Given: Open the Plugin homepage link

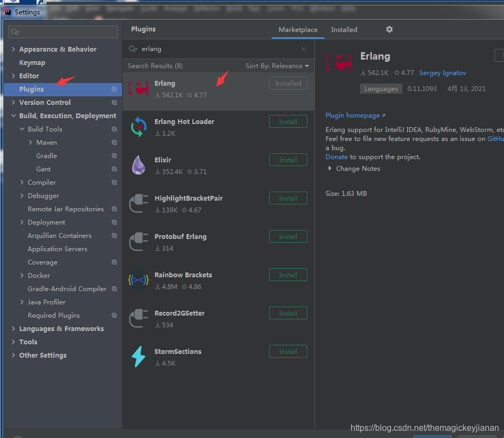Looking at the screenshot, I should tap(355, 115).
